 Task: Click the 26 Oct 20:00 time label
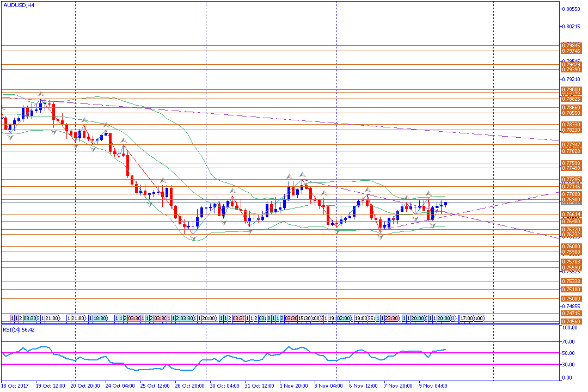click(x=189, y=385)
